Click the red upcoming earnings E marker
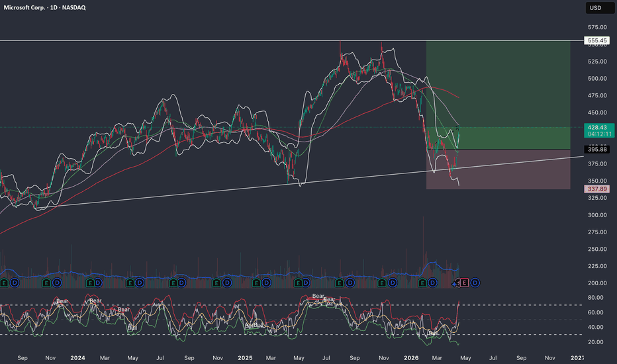This screenshot has height=364, width=617. point(465,283)
